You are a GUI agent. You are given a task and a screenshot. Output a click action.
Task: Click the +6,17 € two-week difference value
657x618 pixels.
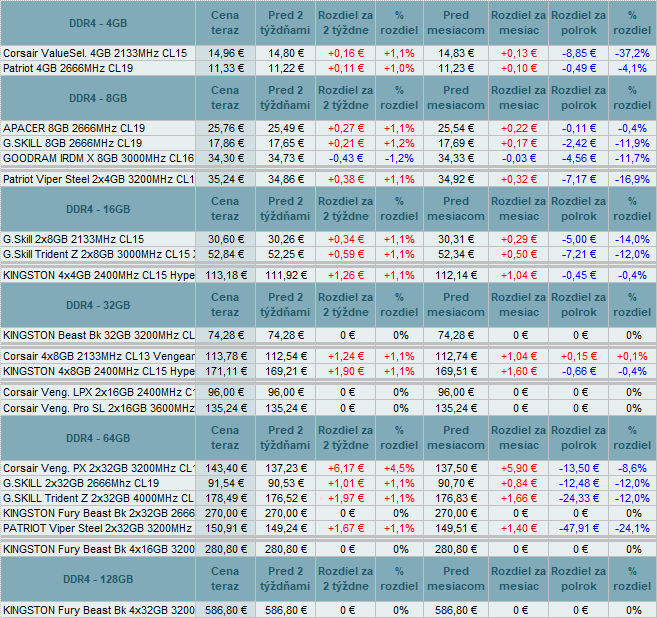click(x=346, y=468)
